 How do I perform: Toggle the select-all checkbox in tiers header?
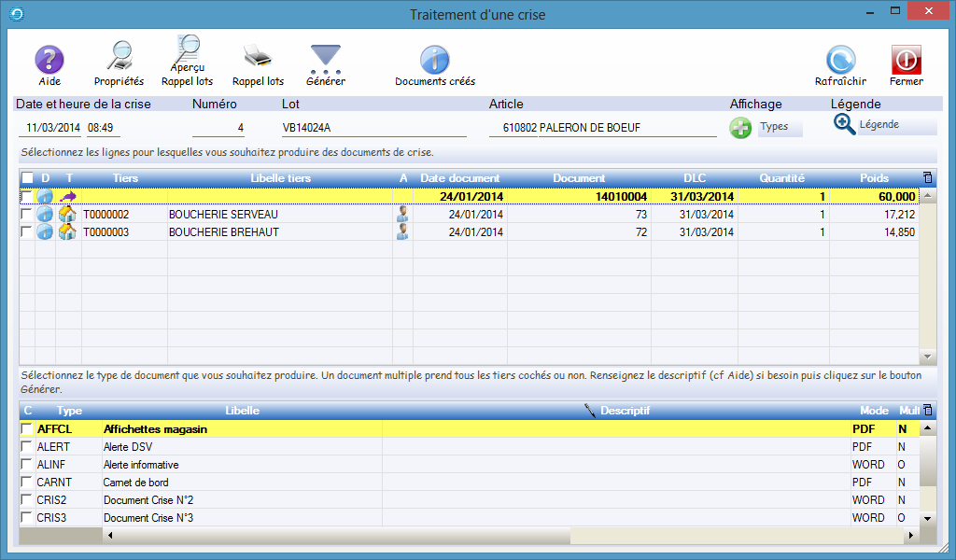pos(26,178)
